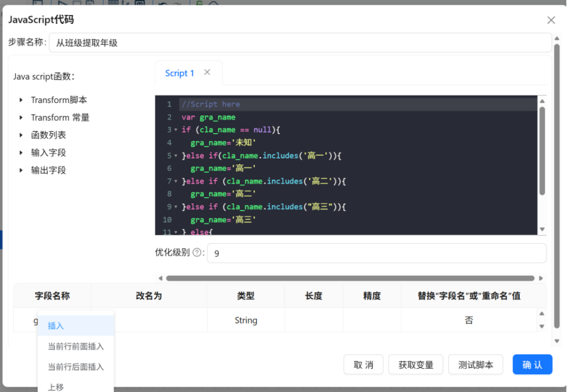Edit the 优化级别 input field
The height and width of the screenshot is (392, 567).
pos(376,253)
